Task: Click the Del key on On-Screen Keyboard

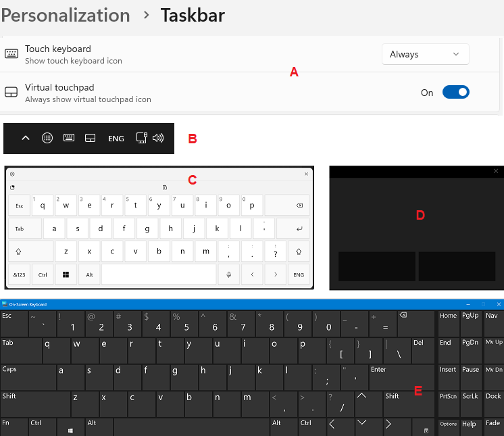Action: (x=423, y=350)
